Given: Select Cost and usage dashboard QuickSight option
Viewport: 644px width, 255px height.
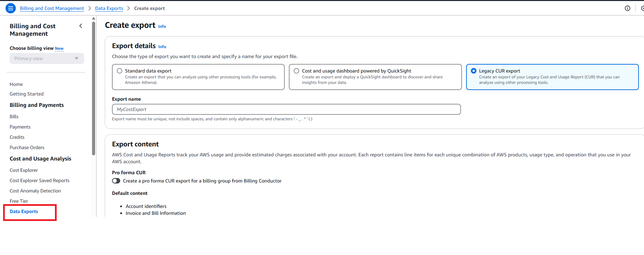Looking at the screenshot, I should [x=296, y=71].
